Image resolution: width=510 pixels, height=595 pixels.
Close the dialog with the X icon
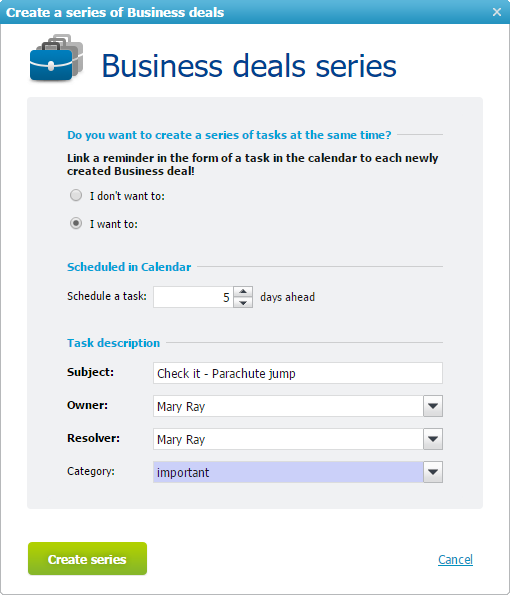[497, 12]
